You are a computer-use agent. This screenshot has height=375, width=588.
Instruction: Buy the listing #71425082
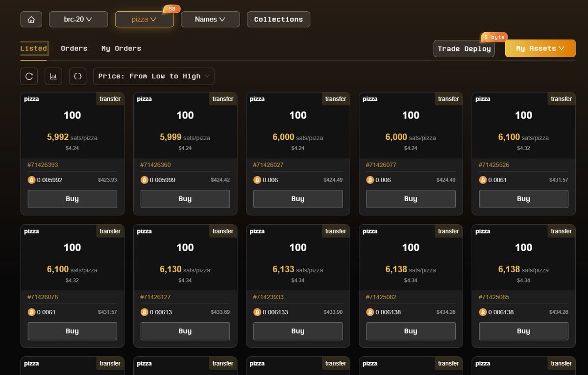pos(411,331)
